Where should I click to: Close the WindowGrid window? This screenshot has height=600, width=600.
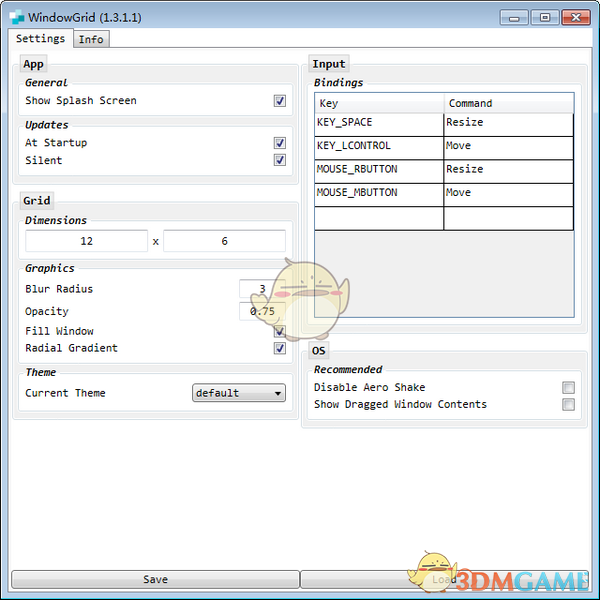[576, 18]
